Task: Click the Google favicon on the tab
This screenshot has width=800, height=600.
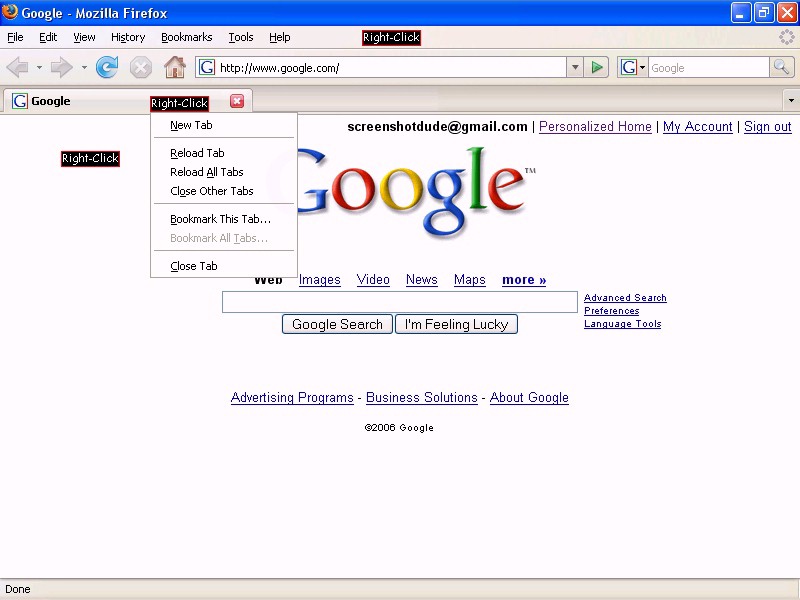Action: (x=19, y=101)
